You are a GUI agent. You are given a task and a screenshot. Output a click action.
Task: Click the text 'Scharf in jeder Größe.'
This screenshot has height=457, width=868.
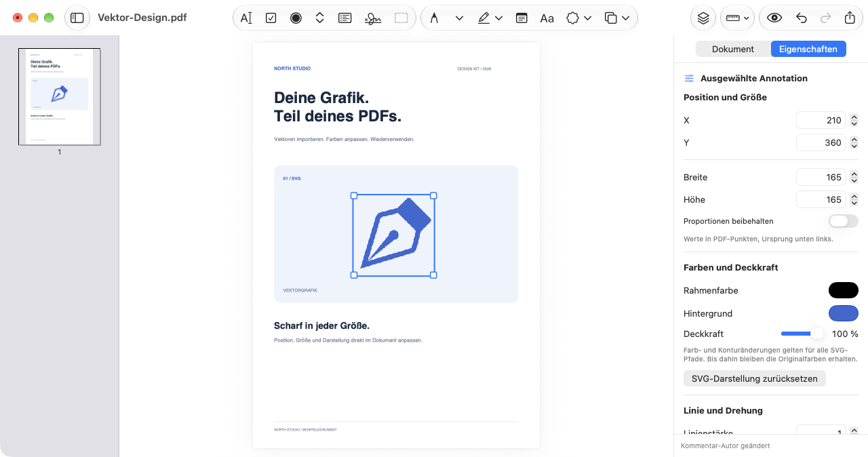coord(321,326)
